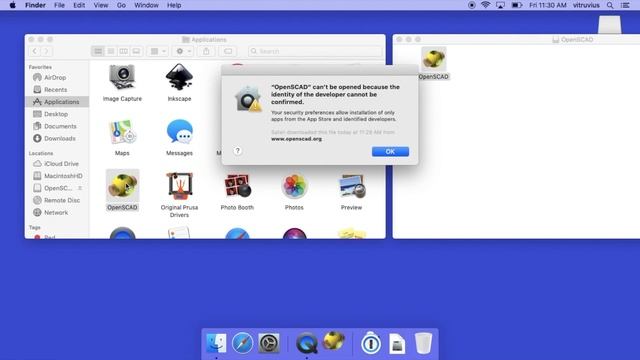The width and height of the screenshot is (640, 360).
Task: Eject the OpenSC... volume in the sidebar
Action: pos(80,188)
